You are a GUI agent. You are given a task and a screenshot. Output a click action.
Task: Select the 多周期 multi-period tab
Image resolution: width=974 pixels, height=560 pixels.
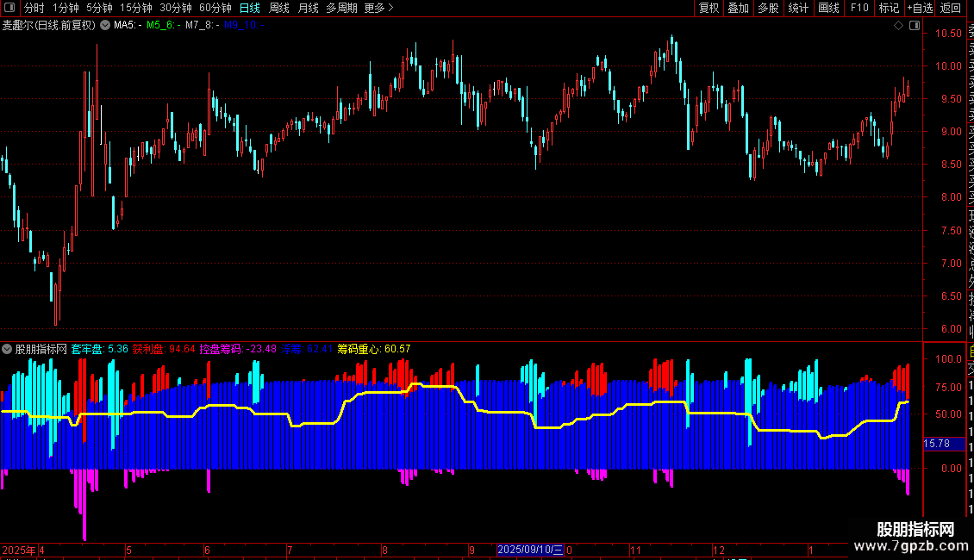[x=341, y=8]
